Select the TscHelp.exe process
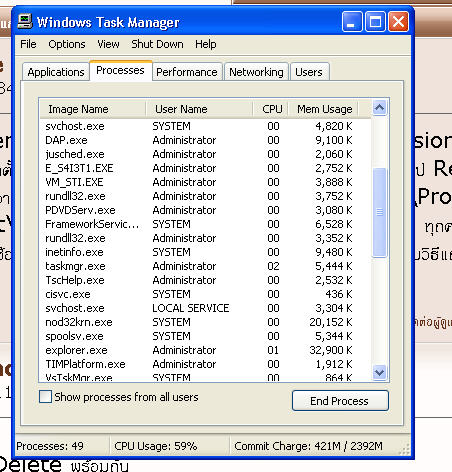Image resolution: width=452 pixels, height=472 pixels. 205,280
